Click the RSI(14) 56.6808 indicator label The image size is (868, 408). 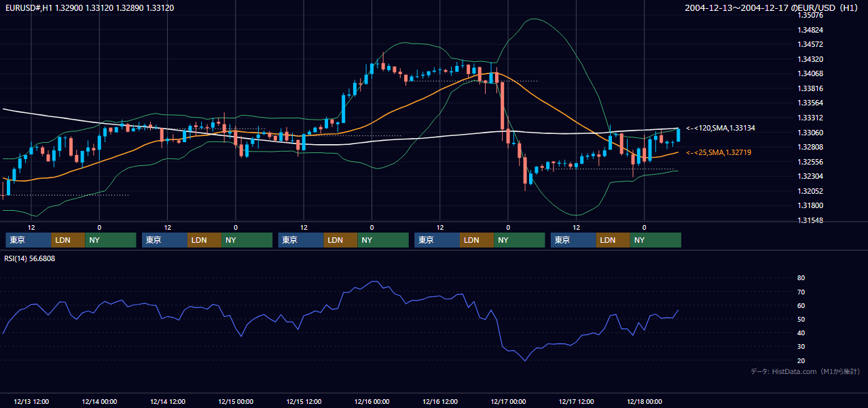click(30, 258)
